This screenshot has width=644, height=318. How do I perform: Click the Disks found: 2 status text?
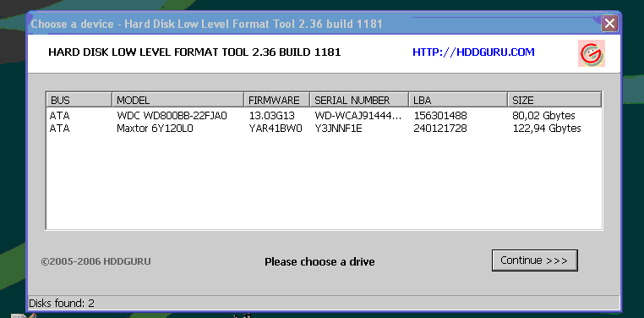point(62,304)
